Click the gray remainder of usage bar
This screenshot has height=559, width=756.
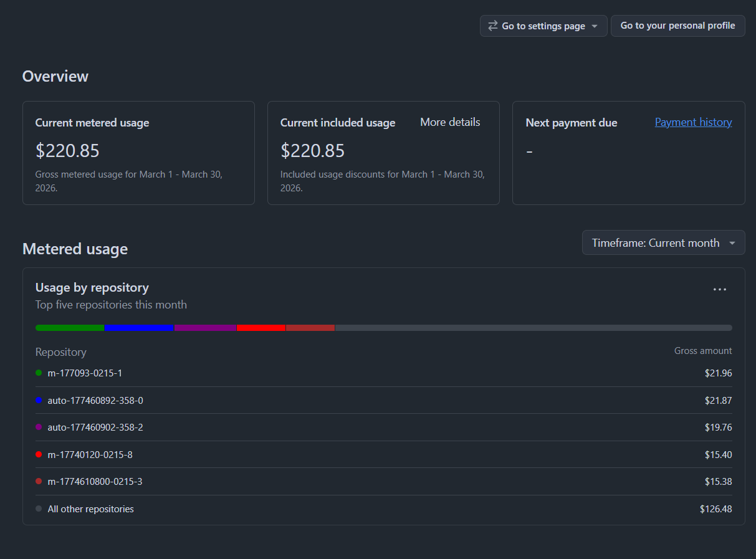pos(534,328)
